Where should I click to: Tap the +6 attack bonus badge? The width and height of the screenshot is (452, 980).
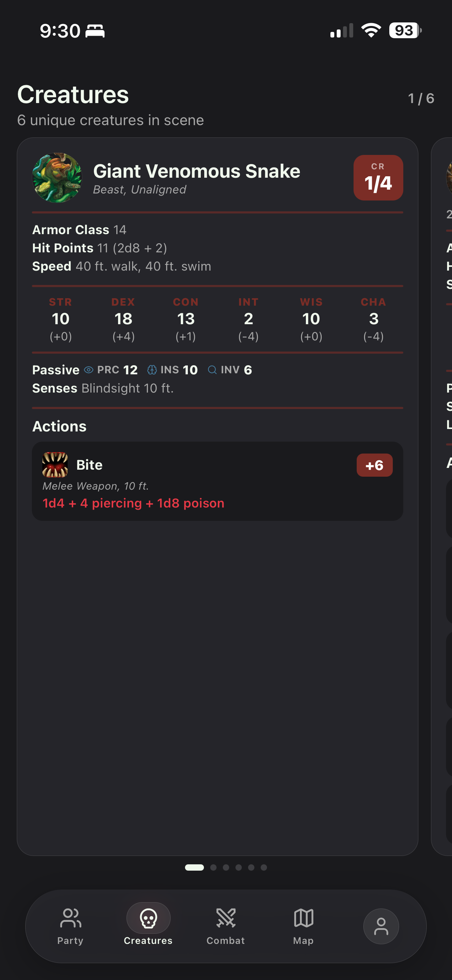point(374,465)
